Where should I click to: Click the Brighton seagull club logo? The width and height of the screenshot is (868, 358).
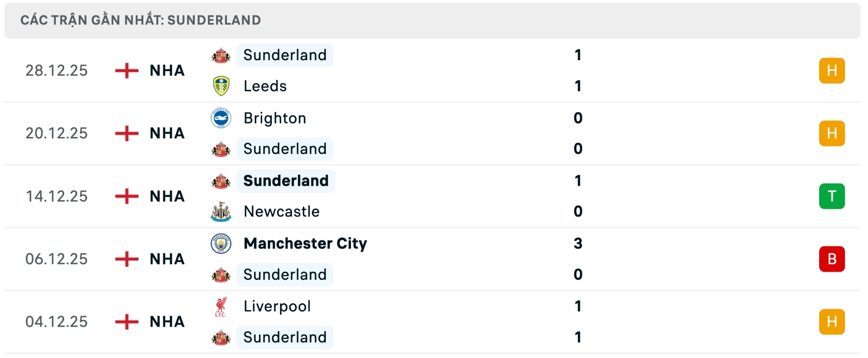pyautogui.click(x=221, y=118)
